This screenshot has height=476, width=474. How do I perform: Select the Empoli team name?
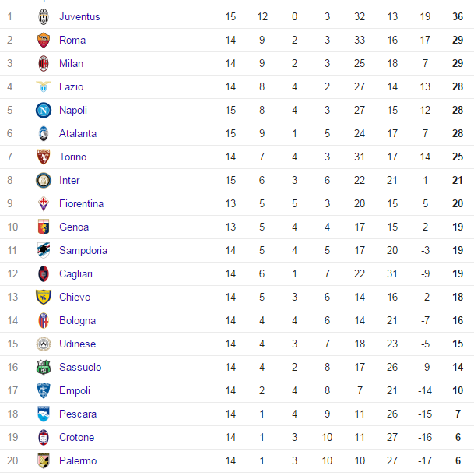(75, 390)
